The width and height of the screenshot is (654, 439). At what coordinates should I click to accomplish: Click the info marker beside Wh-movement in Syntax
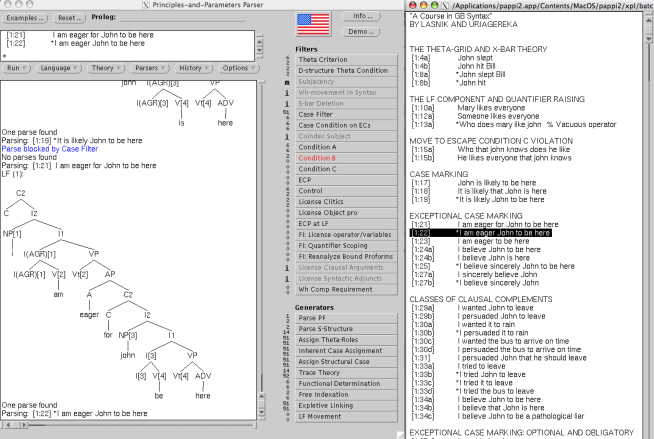coord(287,93)
